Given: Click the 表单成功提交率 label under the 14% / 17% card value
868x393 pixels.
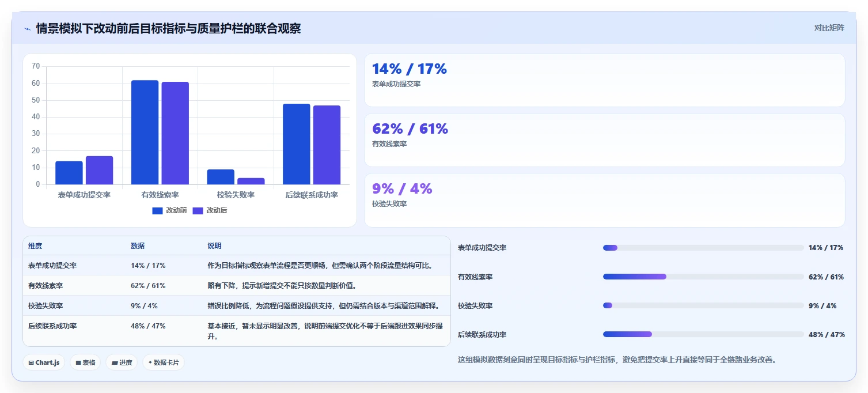Looking at the screenshot, I should [396, 84].
